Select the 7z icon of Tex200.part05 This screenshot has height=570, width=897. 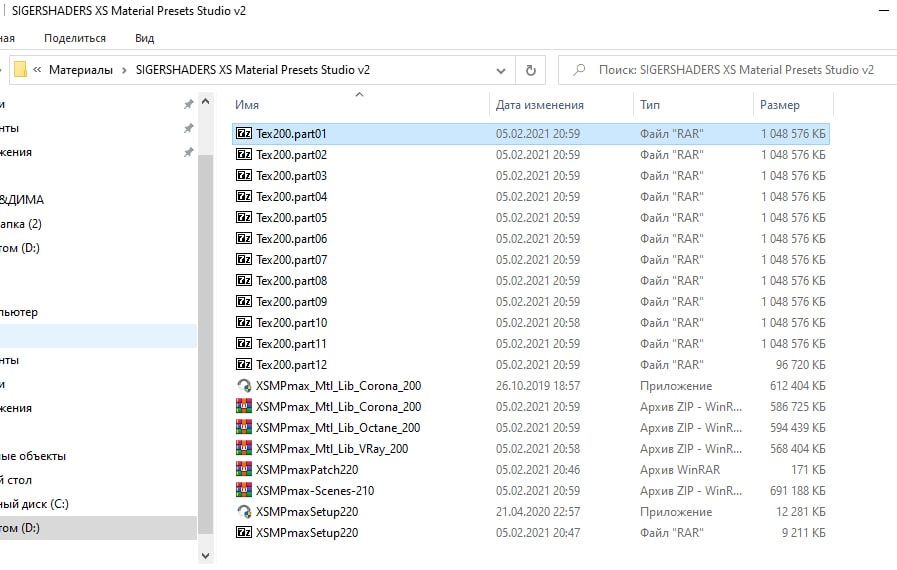(244, 217)
